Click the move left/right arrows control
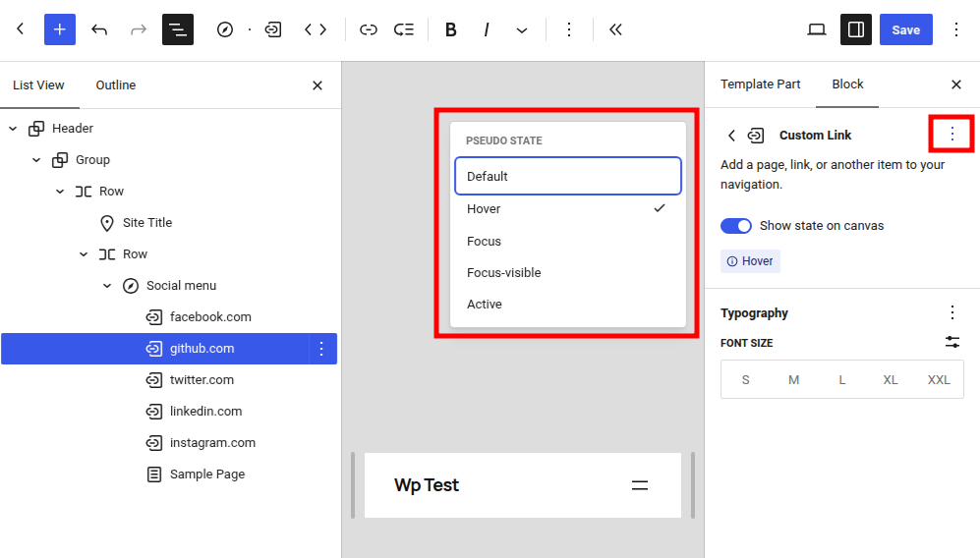Image resolution: width=980 pixels, height=558 pixels. click(316, 29)
